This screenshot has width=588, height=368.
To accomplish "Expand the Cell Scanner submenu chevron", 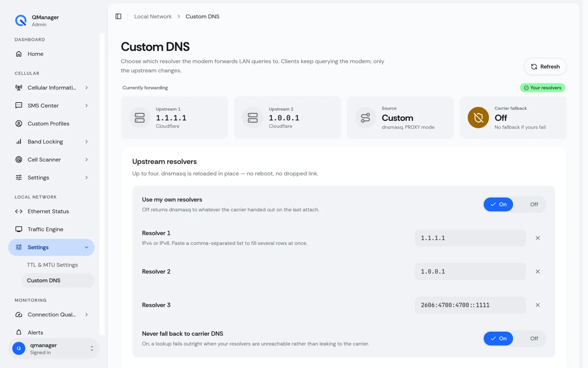I will (86, 160).
